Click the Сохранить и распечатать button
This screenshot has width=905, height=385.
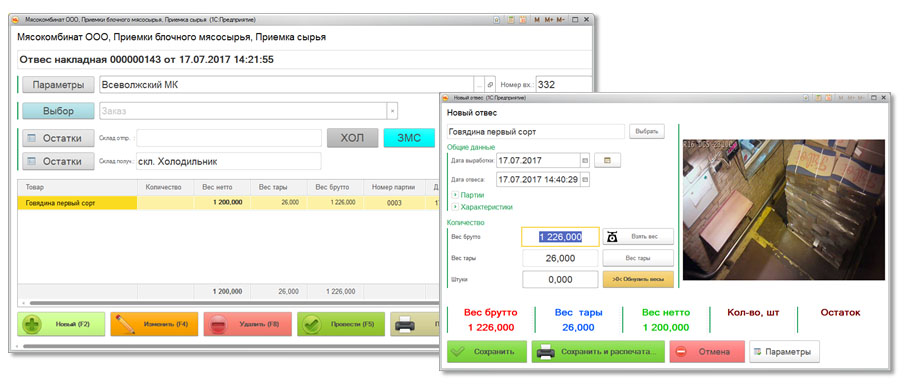598,352
